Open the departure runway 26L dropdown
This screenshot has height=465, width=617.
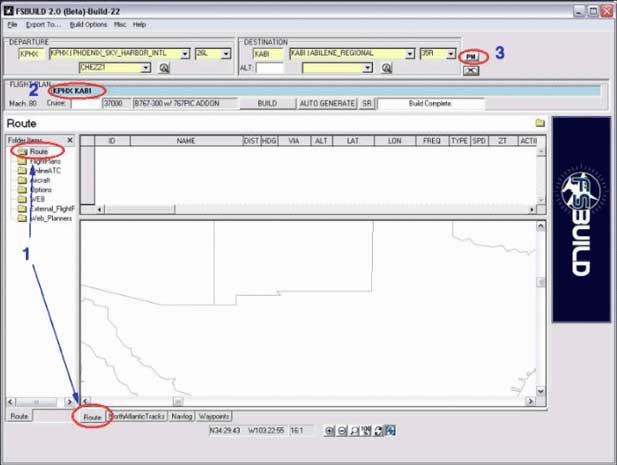point(226,54)
